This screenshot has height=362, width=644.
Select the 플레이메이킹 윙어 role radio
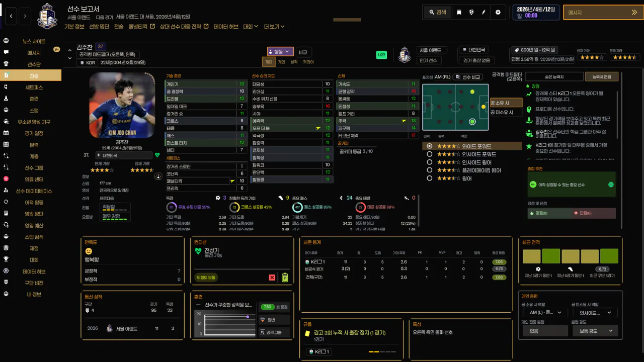(429, 170)
